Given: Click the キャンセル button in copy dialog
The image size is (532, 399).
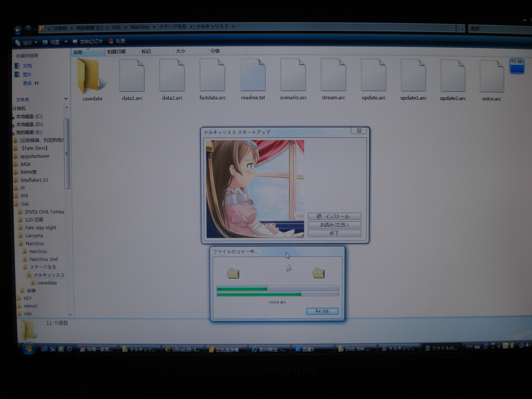Looking at the screenshot, I should click(322, 311).
